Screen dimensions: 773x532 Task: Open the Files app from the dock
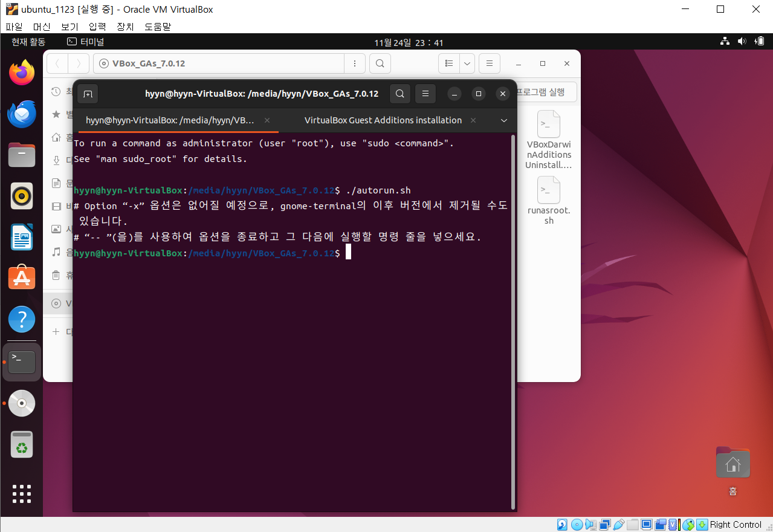(x=22, y=155)
